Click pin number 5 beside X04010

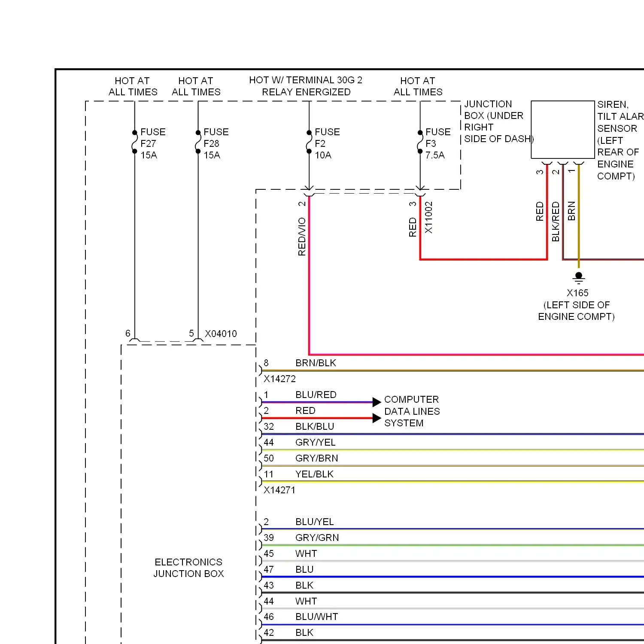(x=191, y=334)
